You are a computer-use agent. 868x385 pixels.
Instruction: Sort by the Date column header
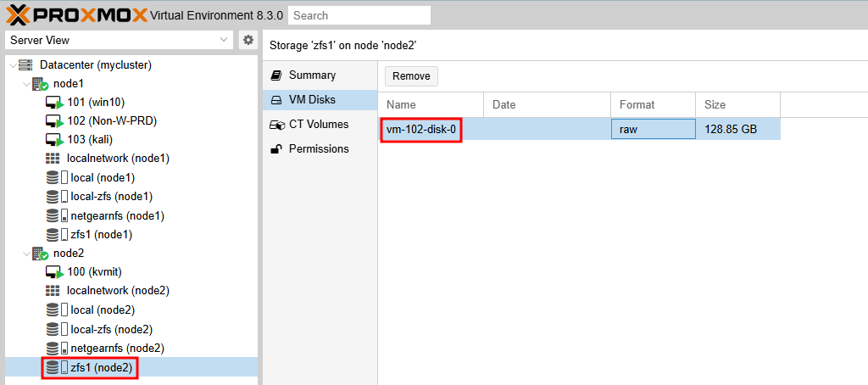point(548,104)
